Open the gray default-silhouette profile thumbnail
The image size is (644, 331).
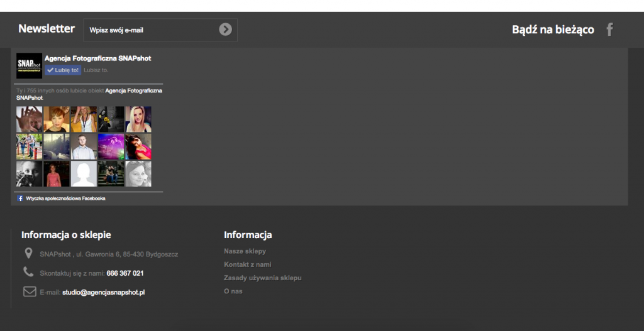tap(84, 174)
